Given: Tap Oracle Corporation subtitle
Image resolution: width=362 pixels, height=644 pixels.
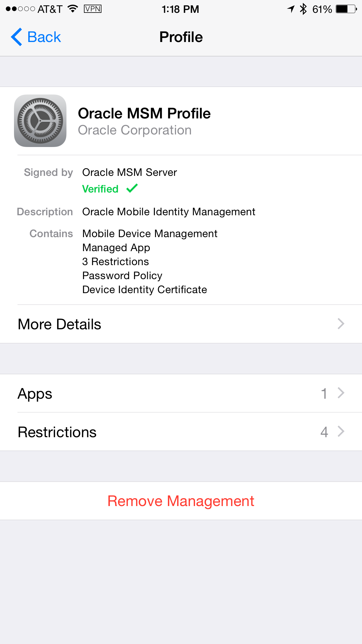Looking at the screenshot, I should click(135, 130).
